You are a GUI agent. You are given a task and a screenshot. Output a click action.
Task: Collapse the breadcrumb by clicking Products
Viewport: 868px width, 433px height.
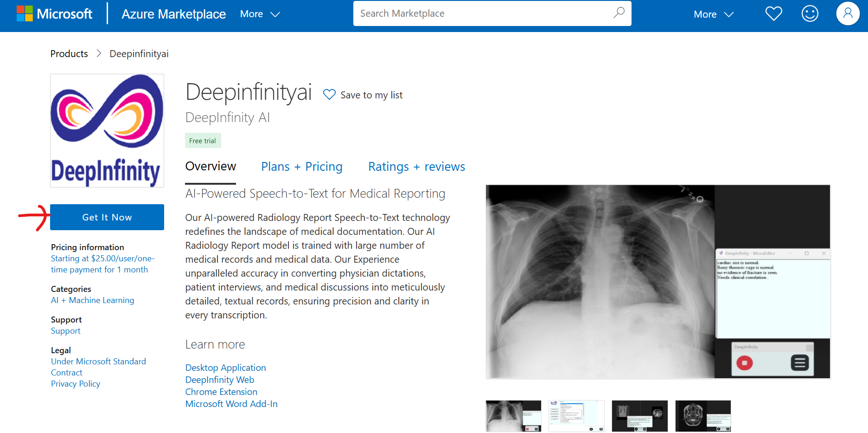[x=69, y=54]
